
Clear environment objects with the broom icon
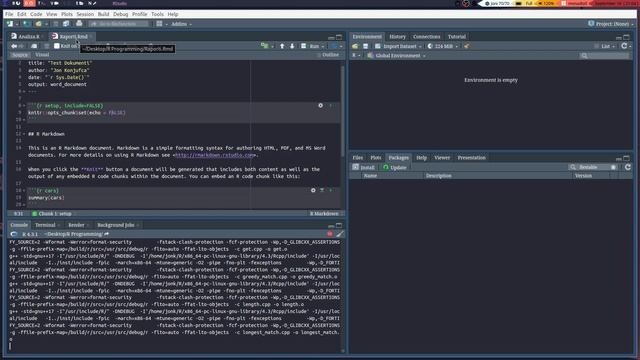[467, 46]
